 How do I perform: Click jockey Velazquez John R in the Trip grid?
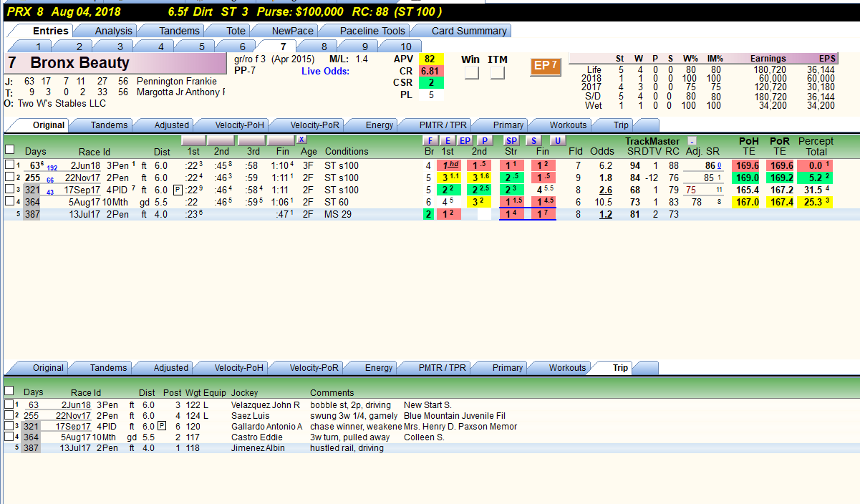(266, 405)
